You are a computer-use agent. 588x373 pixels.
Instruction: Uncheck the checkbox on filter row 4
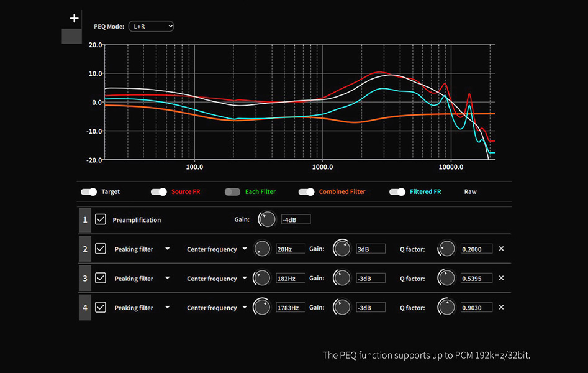101,307
